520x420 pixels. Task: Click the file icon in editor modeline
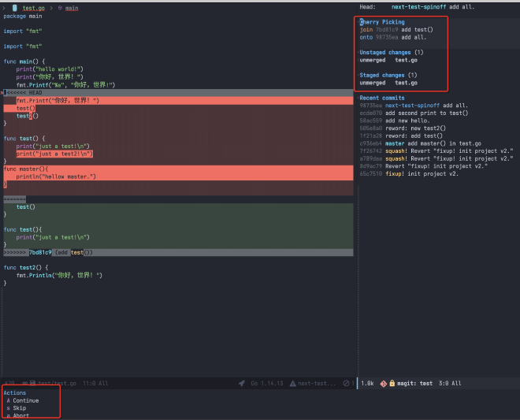[x=33, y=383]
